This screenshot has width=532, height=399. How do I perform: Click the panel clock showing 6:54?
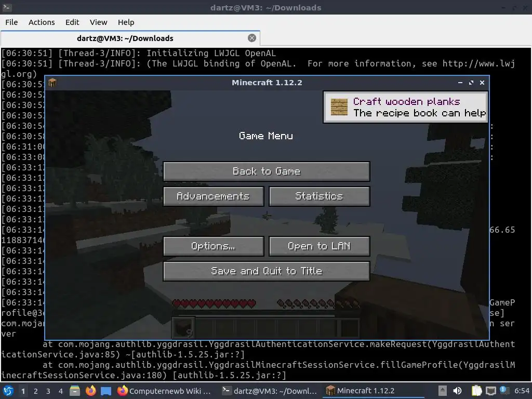click(522, 391)
